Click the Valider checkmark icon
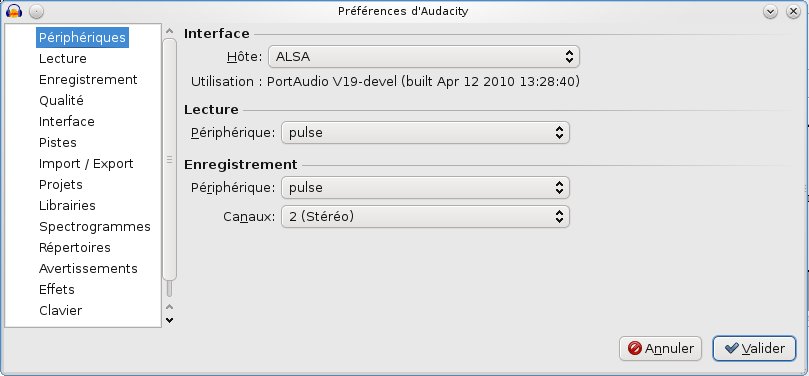This screenshot has width=809, height=376. (731, 349)
